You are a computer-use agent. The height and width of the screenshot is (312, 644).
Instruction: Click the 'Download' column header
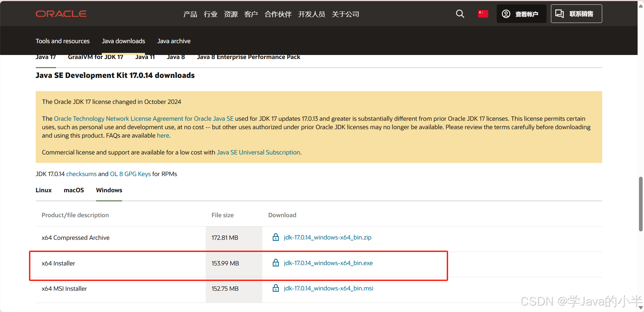(282, 215)
